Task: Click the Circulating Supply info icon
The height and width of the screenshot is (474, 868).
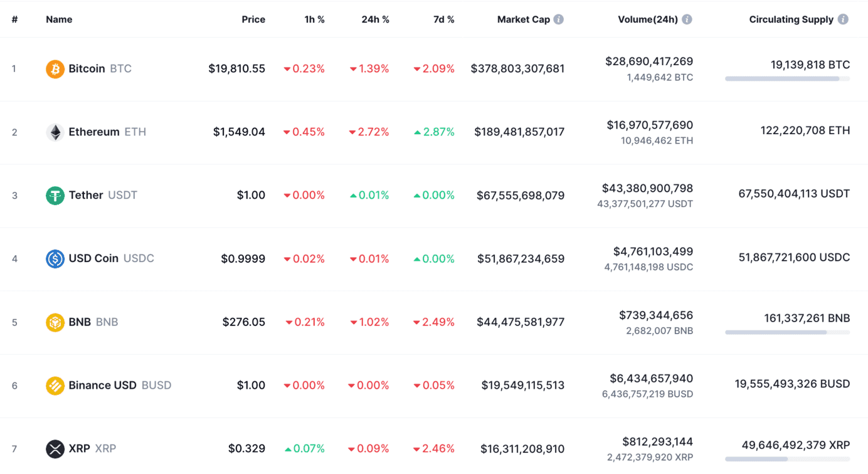Action: pos(843,19)
